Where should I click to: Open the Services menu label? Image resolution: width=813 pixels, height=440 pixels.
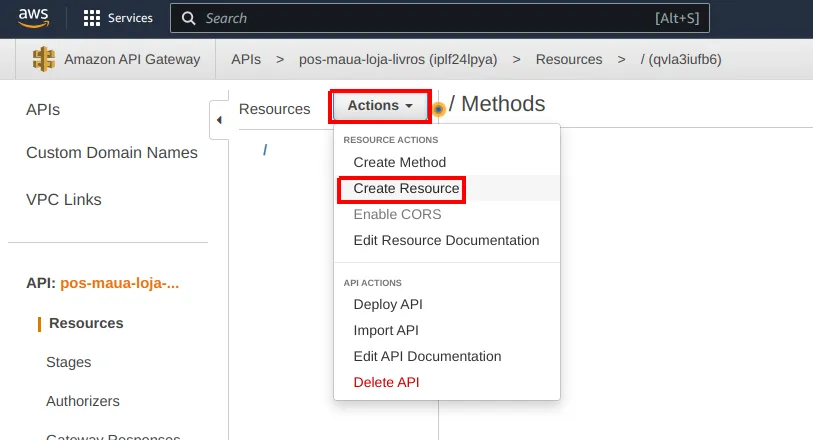[130, 18]
